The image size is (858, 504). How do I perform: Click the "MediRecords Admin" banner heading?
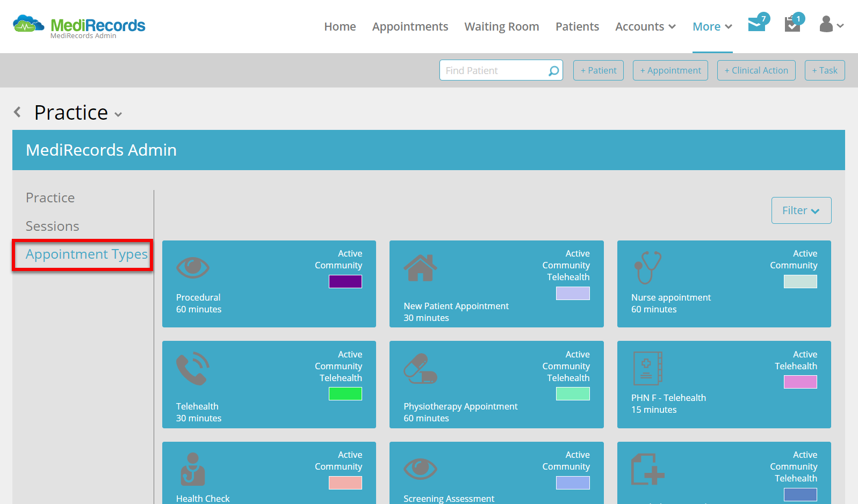(x=101, y=150)
